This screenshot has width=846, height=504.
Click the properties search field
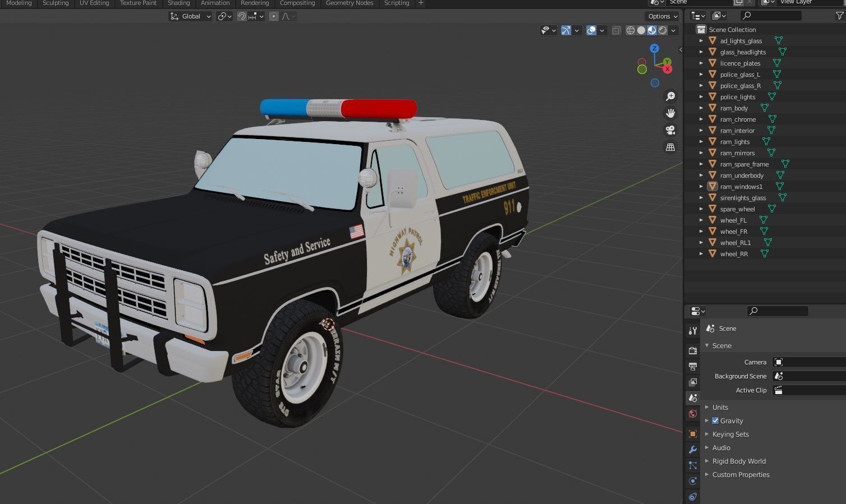(x=778, y=311)
